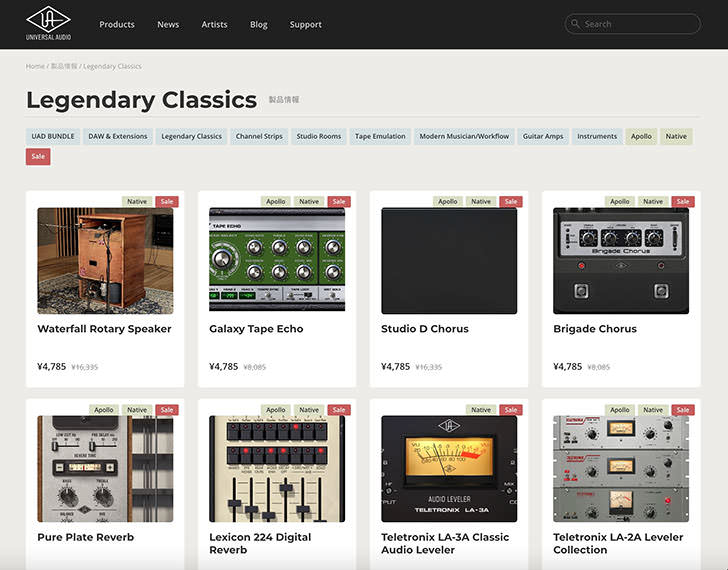Go to the Artists page

(214, 24)
